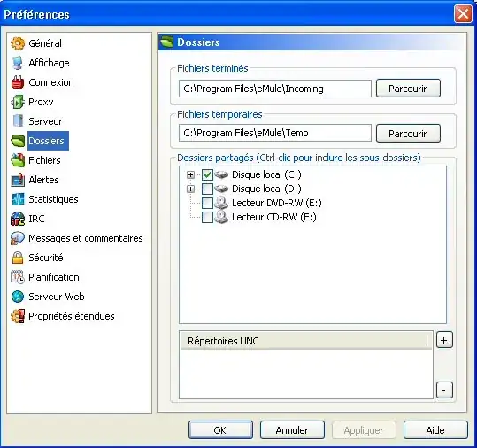Click the Serveur Web globe icon
477x448 pixels.
pos(18,297)
